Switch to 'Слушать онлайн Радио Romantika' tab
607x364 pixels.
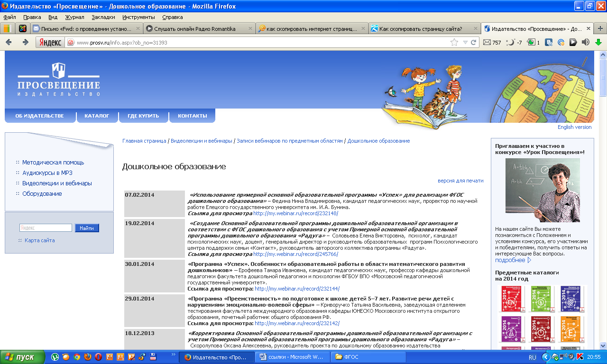[198, 28]
